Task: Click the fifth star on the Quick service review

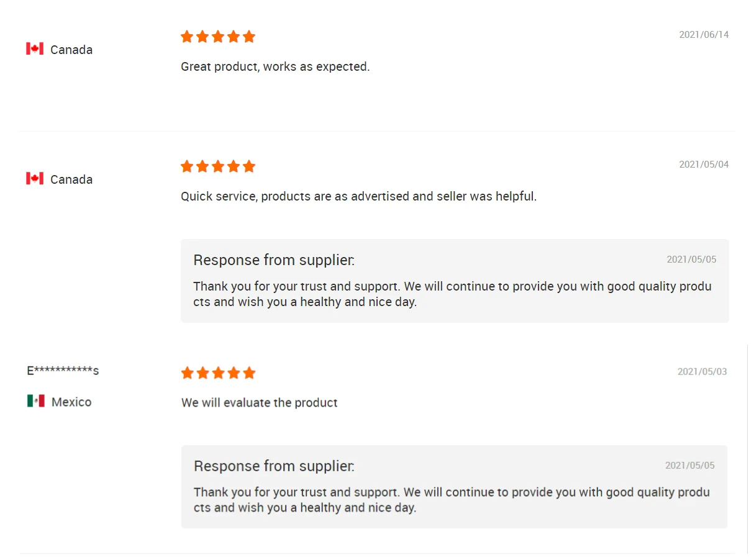Action: [x=249, y=166]
